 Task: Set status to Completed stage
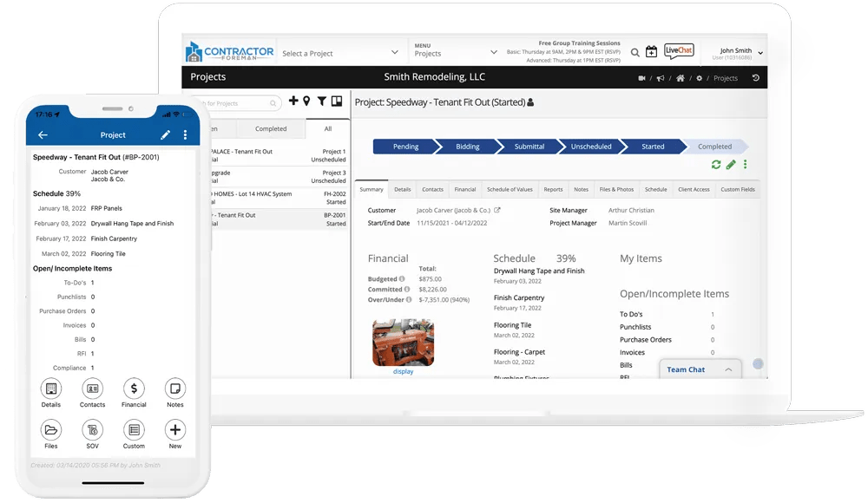coord(714,147)
